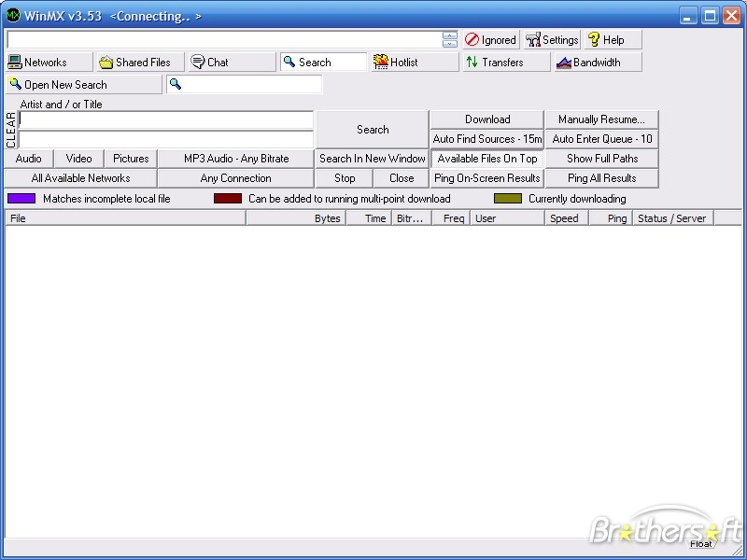Click the top message input field

click(x=225, y=39)
